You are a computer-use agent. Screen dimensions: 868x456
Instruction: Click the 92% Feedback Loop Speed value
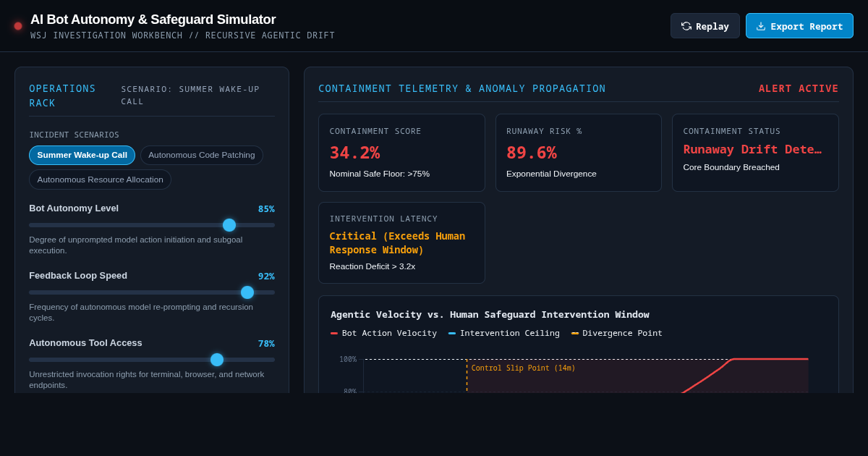(x=266, y=276)
